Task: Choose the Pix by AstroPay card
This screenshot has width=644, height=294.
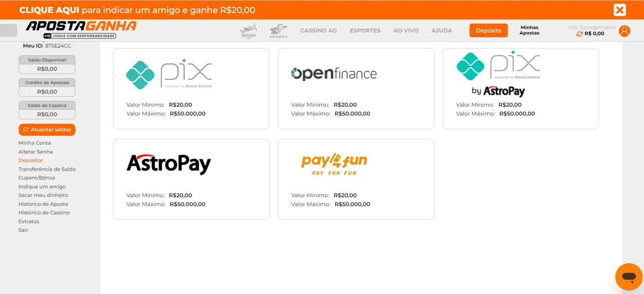Action: pos(521,89)
